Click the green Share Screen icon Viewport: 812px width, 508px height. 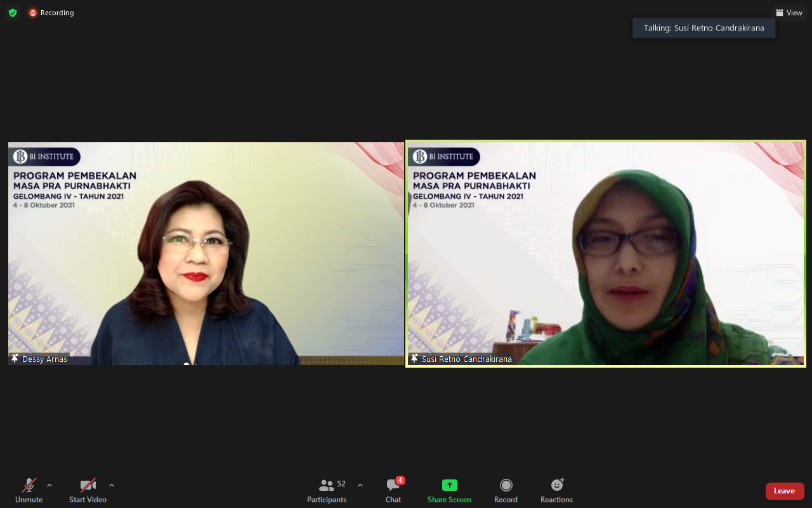(449, 485)
